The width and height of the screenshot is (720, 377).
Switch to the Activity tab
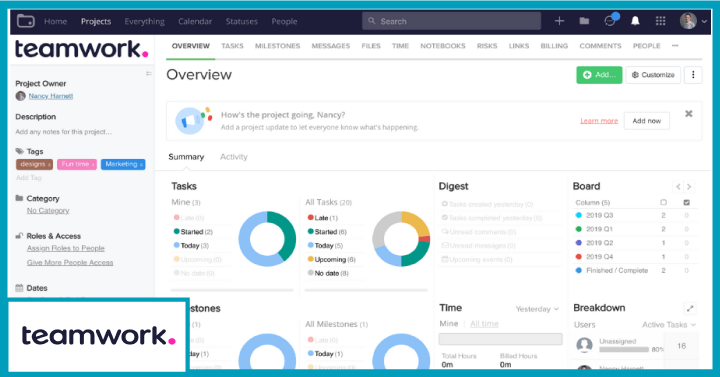point(233,157)
